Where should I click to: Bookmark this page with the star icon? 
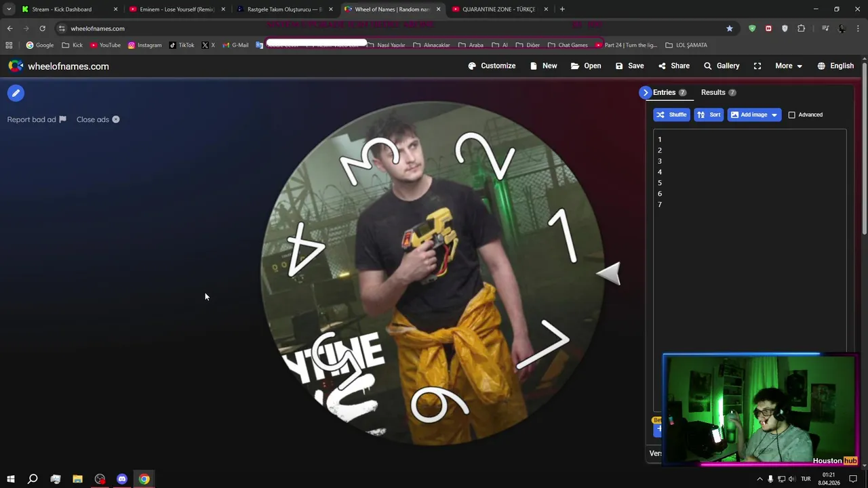[x=730, y=28]
